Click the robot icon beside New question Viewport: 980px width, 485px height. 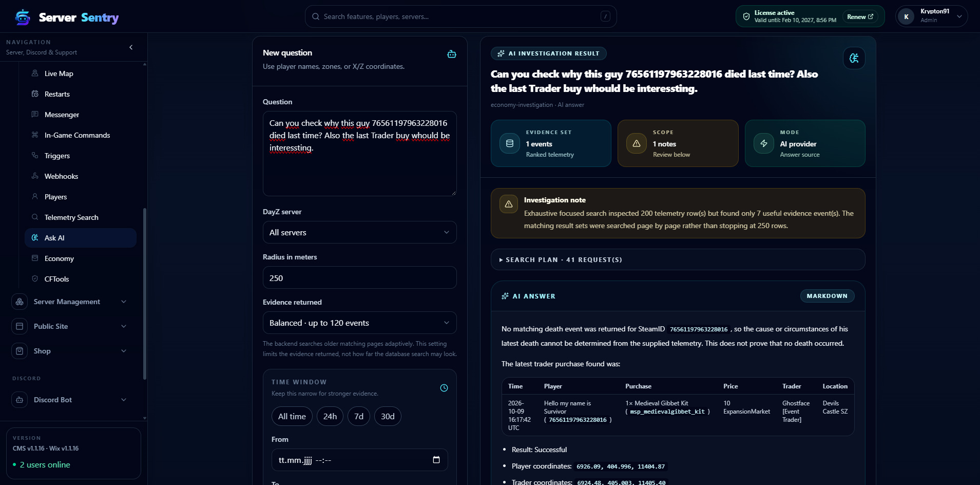pos(452,54)
